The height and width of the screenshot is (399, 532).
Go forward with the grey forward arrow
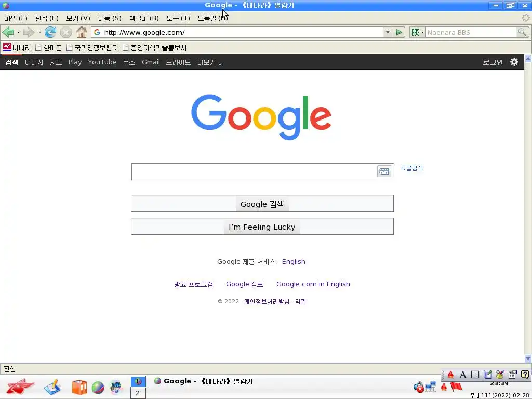(x=29, y=33)
